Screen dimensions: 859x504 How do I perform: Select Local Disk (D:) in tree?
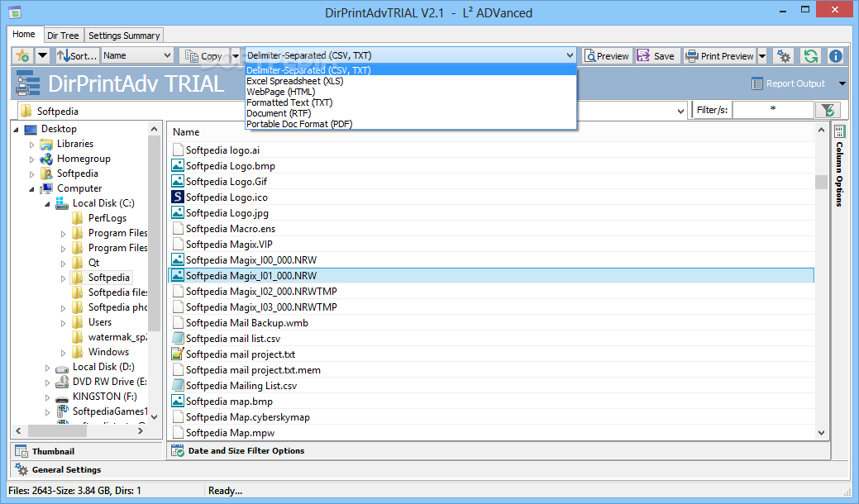coord(103,367)
